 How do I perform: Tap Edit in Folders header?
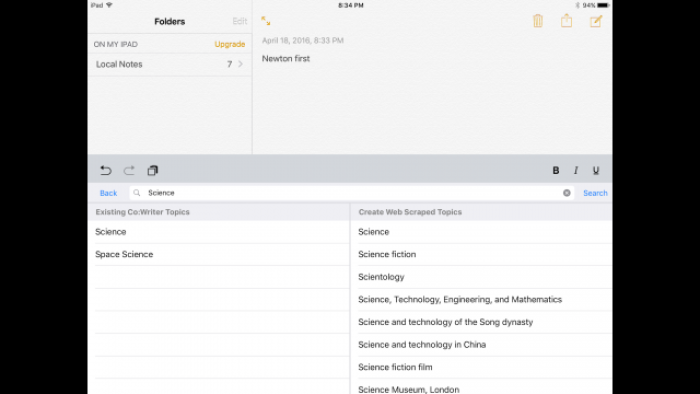(240, 21)
